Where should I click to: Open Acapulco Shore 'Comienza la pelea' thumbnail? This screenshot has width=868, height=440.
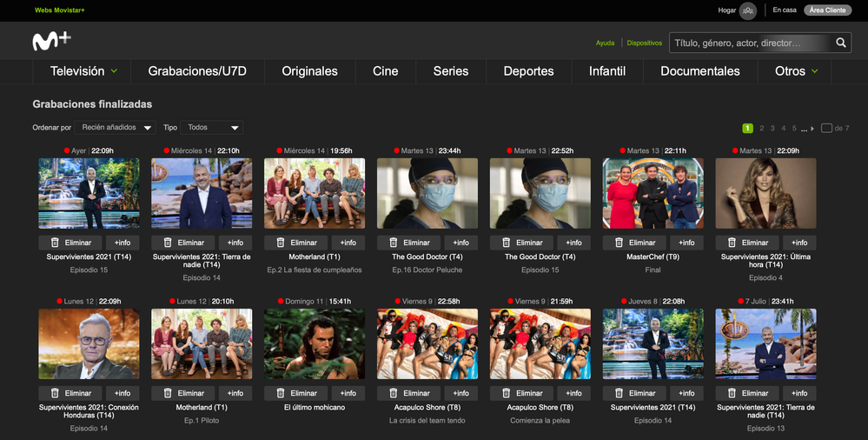point(540,343)
